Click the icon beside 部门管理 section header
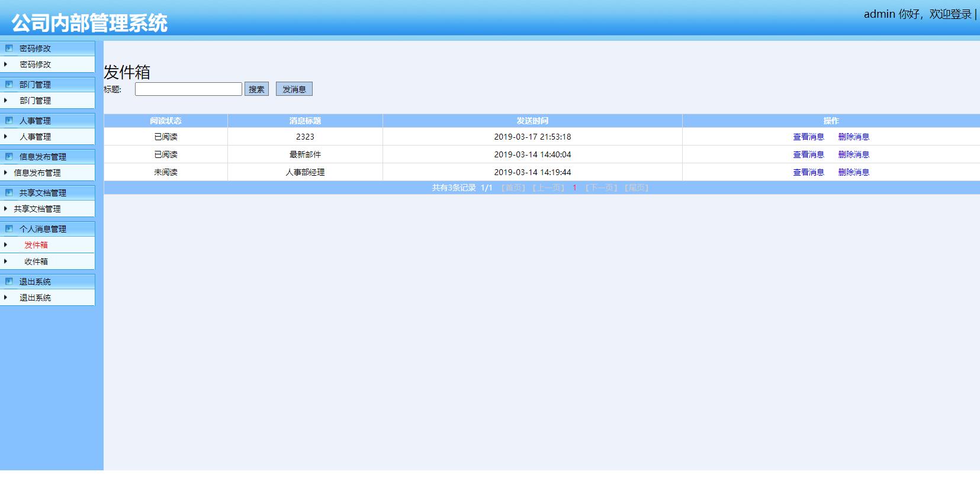The height and width of the screenshot is (494, 980). click(9, 85)
